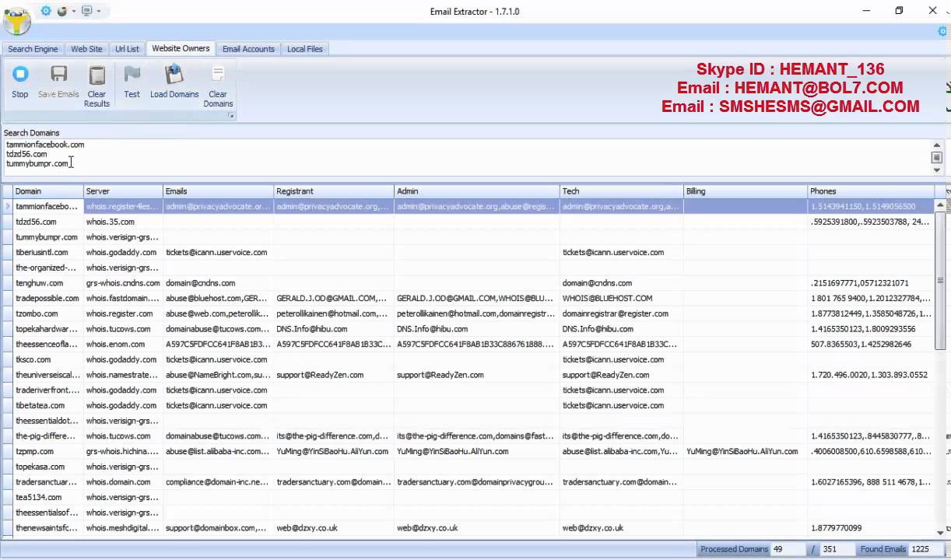The height and width of the screenshot is (560, 951).
Task: Stop the running domain extraction
Action: [20, 82]
